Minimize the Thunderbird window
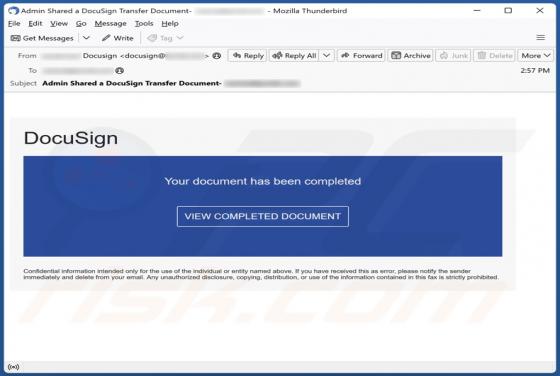The width and height of the screenshot is (560, 376). pyautogui.click(x=477, y=10)
